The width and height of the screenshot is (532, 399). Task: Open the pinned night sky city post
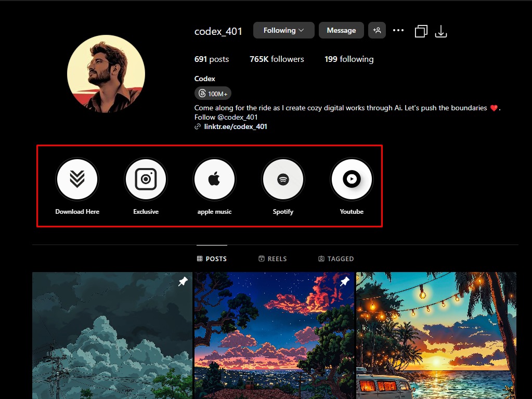(x=274, y=336)
